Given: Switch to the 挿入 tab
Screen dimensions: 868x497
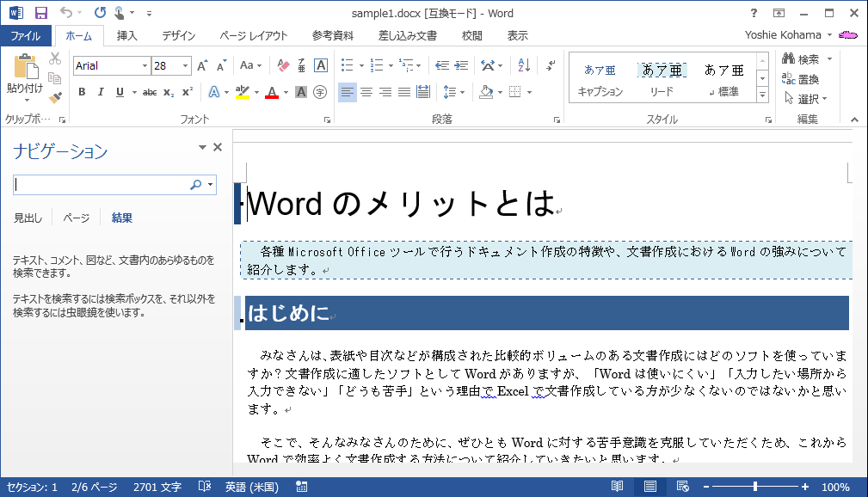Looking at the screenshot, I should 126,36.
